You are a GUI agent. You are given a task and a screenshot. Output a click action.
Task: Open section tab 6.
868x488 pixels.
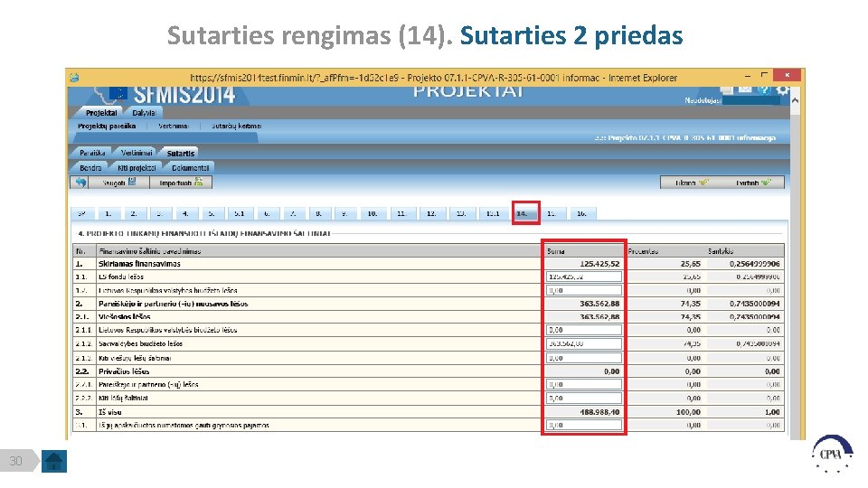pyautogui.click(x=267, y=213)
